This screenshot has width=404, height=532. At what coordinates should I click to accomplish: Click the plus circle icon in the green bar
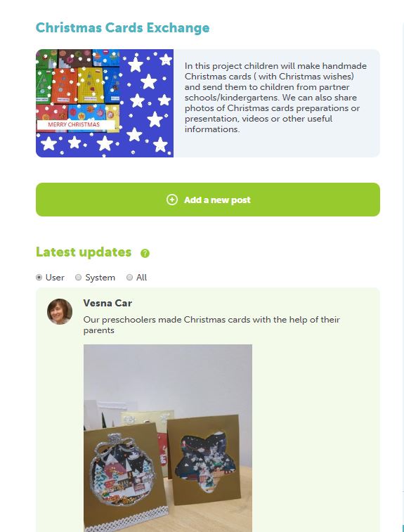(x=172, y=200)
